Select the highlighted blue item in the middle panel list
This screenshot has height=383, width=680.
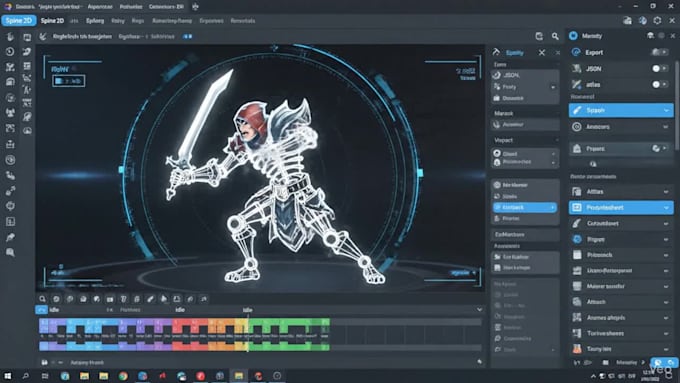pos(525,207)
